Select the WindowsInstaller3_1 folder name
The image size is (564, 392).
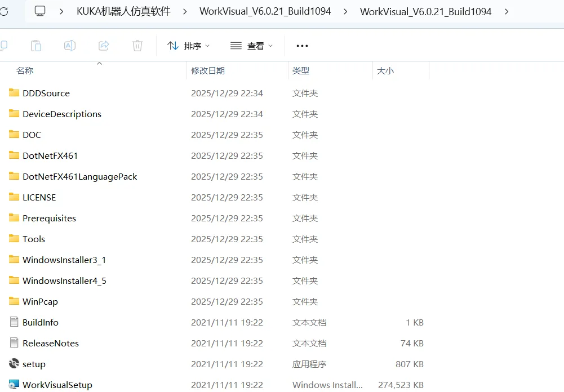pyautogui.click(x=64, y=260)
